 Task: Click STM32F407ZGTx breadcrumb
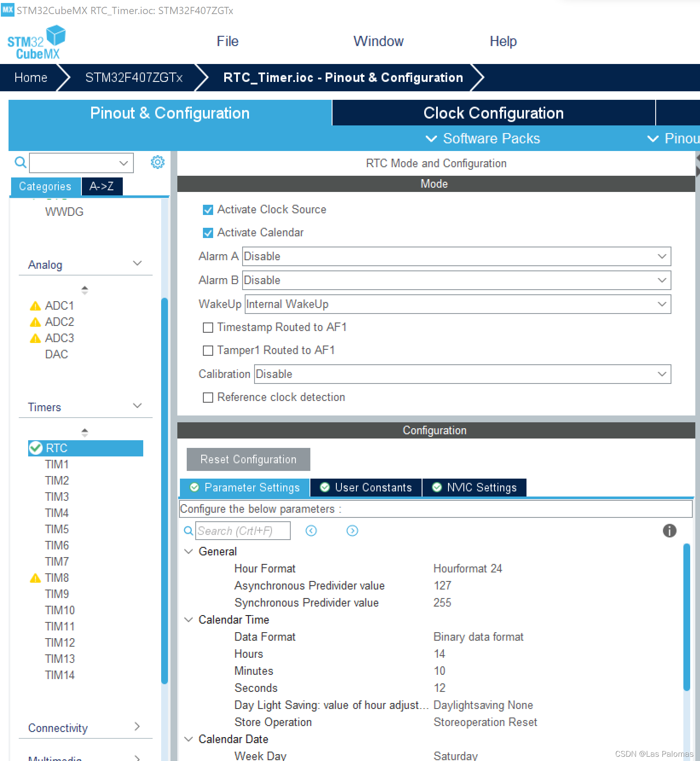tap(134, 78)
